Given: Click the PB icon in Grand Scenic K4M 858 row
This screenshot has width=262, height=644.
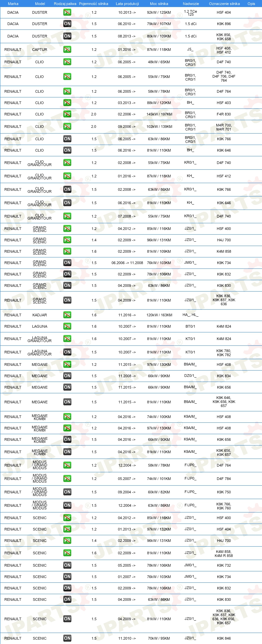Looking at the screenshot, I should click(x=67, y=251).
